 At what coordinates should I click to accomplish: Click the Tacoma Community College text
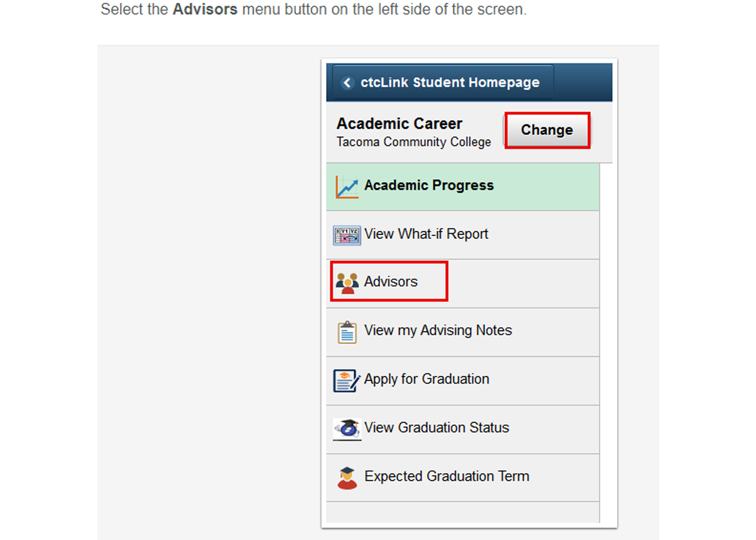(x=413, y=142)
